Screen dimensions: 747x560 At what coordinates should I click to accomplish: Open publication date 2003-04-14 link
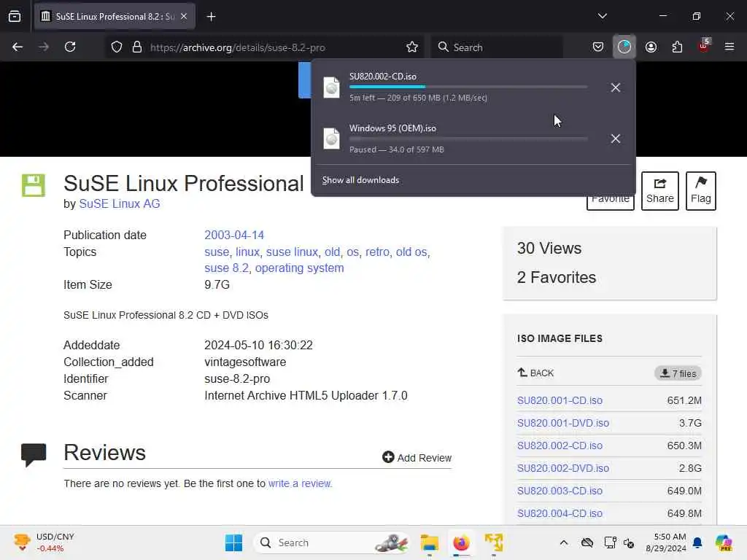(234, 236)
